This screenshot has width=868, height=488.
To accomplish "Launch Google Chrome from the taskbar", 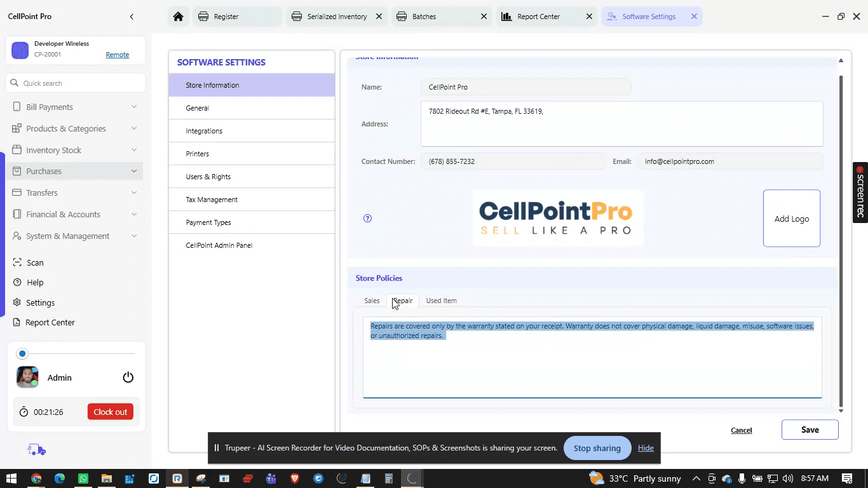I will [x=36, y=478].
